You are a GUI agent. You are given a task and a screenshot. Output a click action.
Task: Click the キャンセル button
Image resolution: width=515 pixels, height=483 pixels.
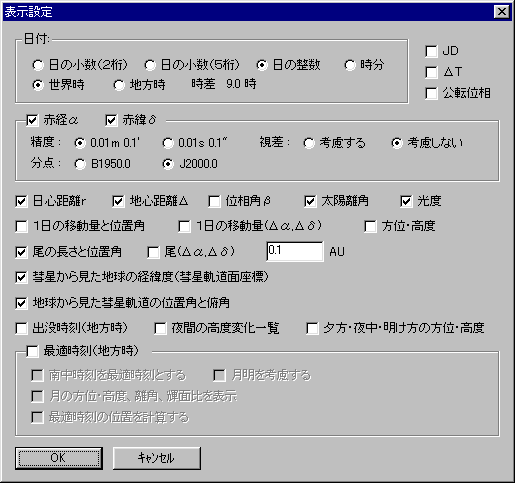(x=157, y=458)
